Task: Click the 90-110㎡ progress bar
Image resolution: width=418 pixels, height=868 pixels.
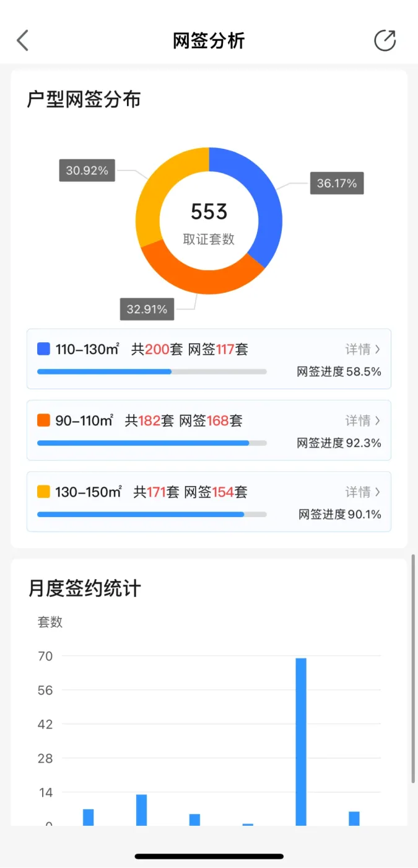Action: coord(152,443)
